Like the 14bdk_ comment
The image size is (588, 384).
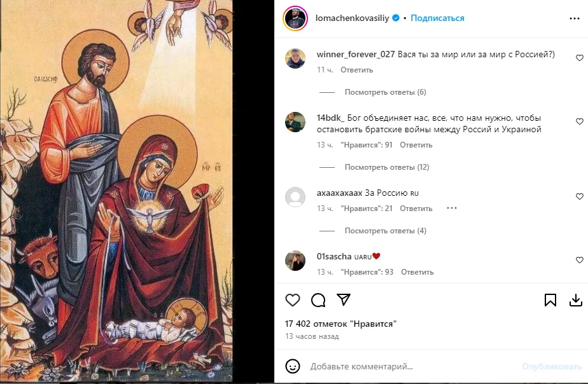pos(579,121)
